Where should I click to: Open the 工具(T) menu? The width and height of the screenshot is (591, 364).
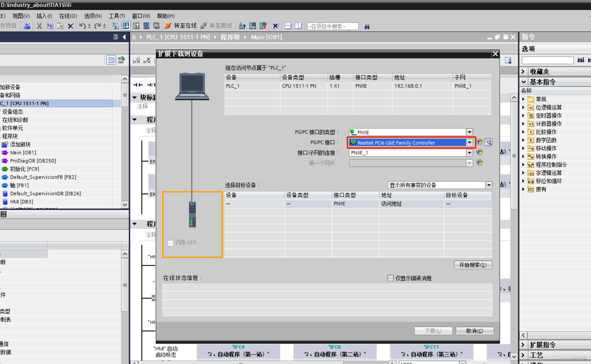(117, 16)
